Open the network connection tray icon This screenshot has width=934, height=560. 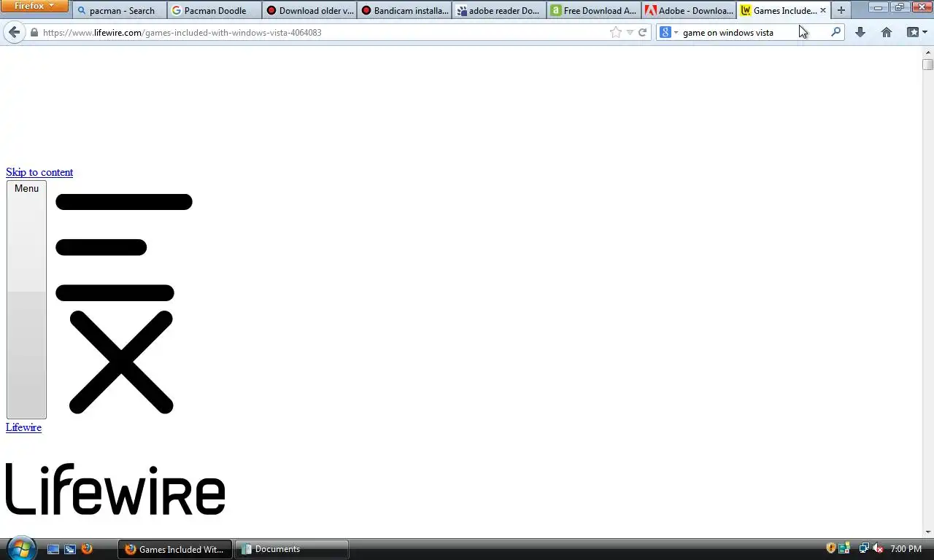click(x=864, y=548)
